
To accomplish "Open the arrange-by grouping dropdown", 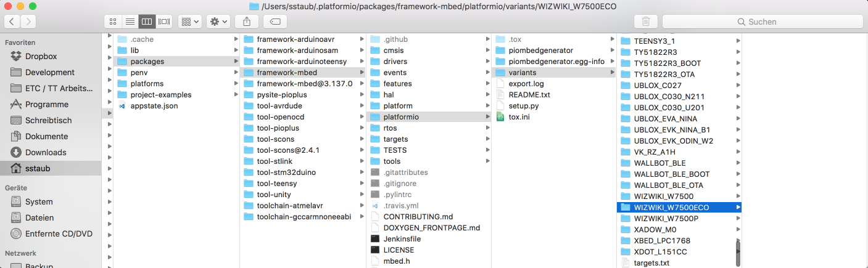I will (190, 22).
